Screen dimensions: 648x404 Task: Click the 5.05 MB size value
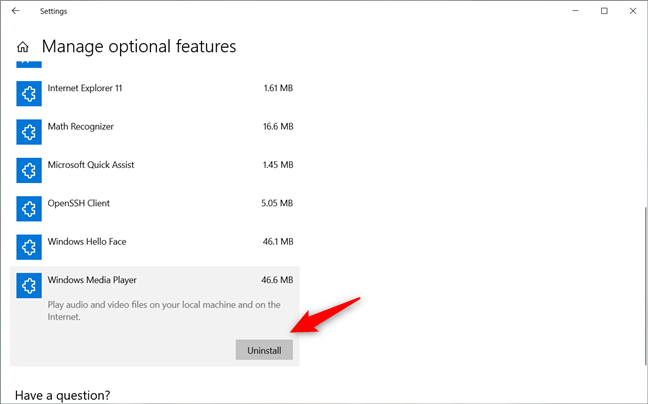277,203
